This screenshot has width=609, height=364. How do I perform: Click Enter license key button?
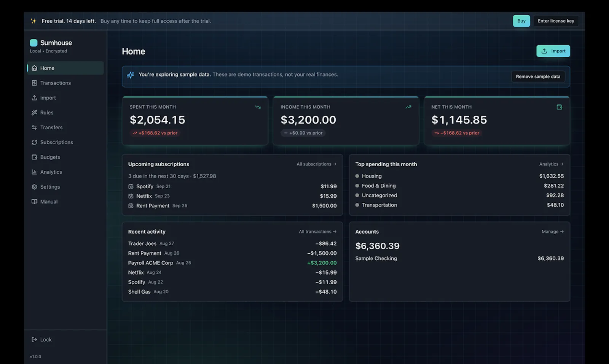(x=556, y=21)
